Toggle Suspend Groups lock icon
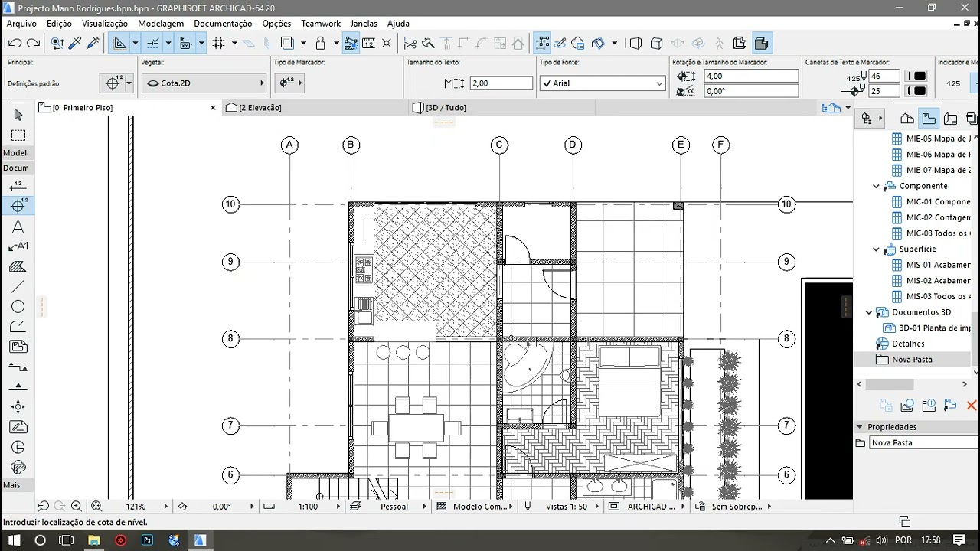 (x=321, y=44)
